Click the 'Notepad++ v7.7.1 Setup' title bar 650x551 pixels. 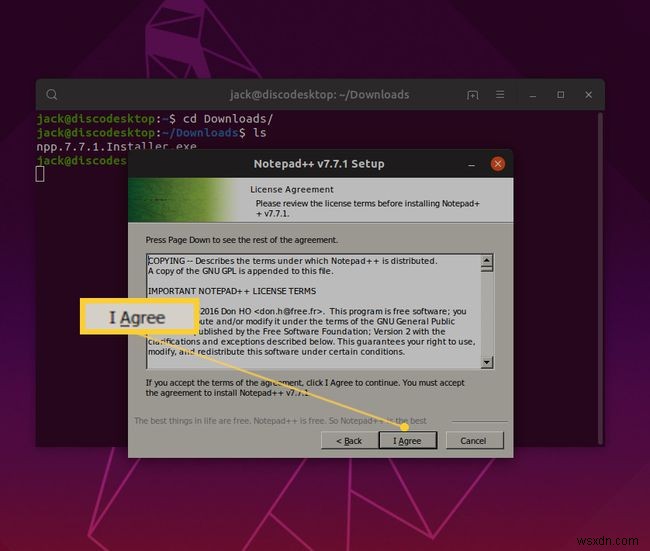click(x=319, y=164)
